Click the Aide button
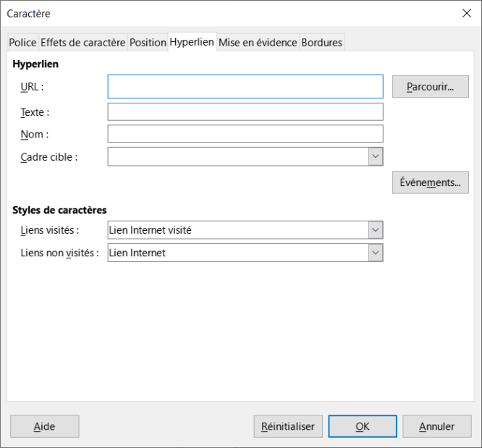The image size is (482, 448). [x=45, y=426]
